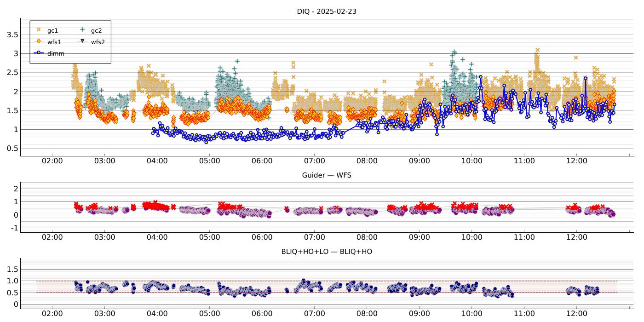Click the gc2 teal plus legend marker
Viewport: 644px width, 322px height.
pyautogui.click(x=82, y=29)
